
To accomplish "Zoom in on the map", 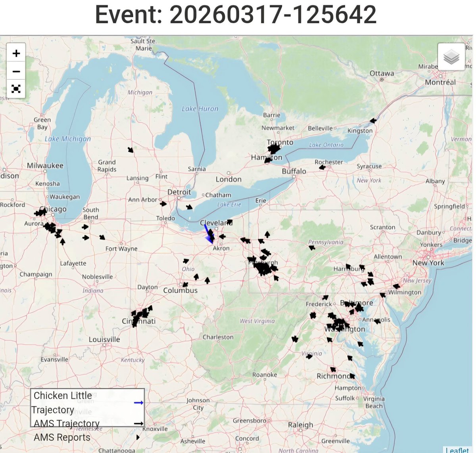I will [x=16, y=53].
